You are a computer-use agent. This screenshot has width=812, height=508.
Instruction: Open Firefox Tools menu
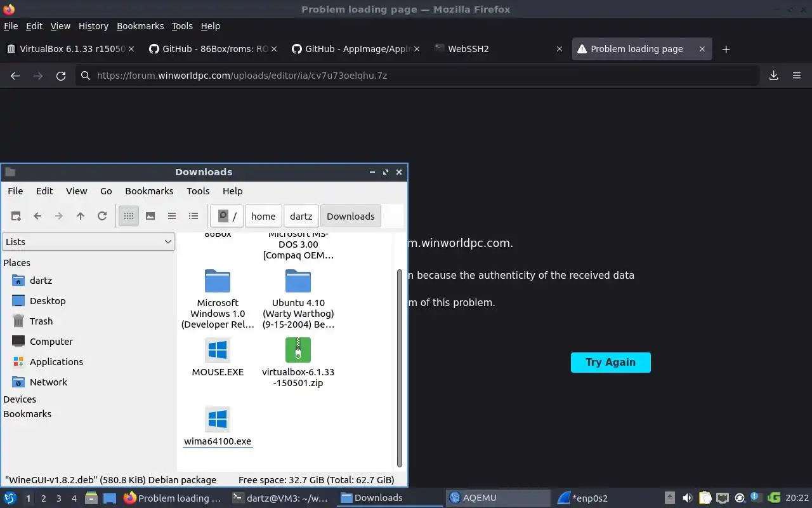pyautogui.click(x=182, y=26)
